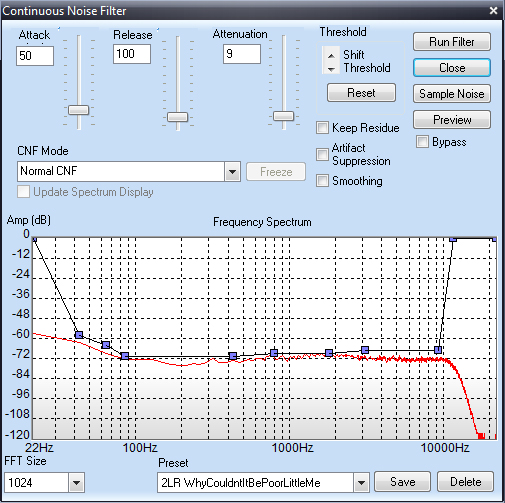505x503 pixels.
Task: Select the threshold node near 10000Hz
Action: pos(438,350)
